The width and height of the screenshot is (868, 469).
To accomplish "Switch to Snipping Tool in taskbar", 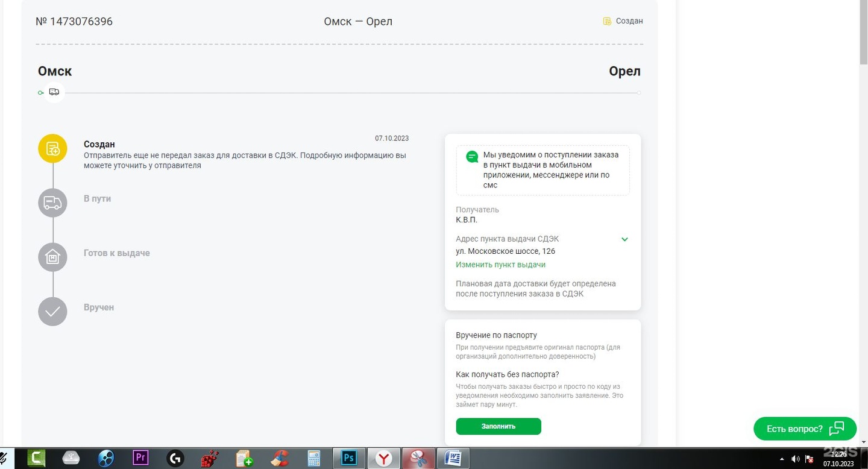I will click(x=418, y=459).
